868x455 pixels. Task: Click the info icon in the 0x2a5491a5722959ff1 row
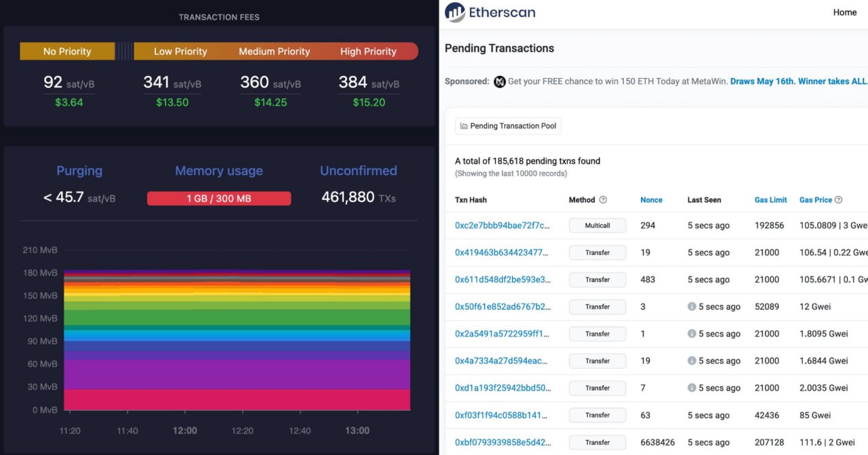click(692, 334)
